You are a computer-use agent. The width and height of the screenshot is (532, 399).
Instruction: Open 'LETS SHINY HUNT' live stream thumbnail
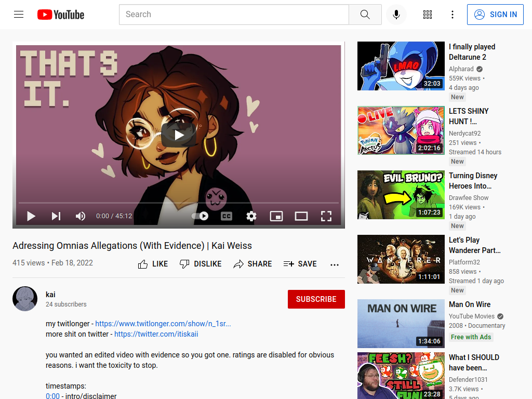pos(401,130)
